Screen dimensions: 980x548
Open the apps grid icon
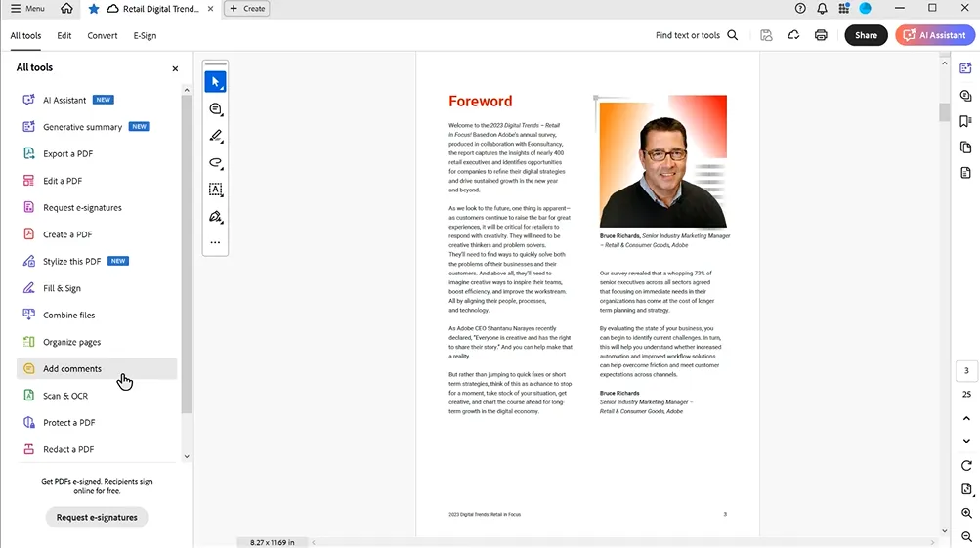point(844,9)
